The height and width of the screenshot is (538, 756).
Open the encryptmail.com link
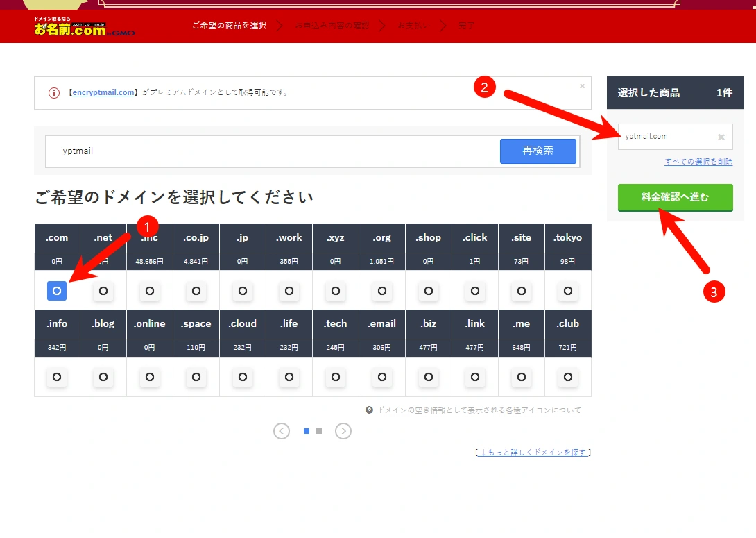pyautogui.click(x=103, y=92)
